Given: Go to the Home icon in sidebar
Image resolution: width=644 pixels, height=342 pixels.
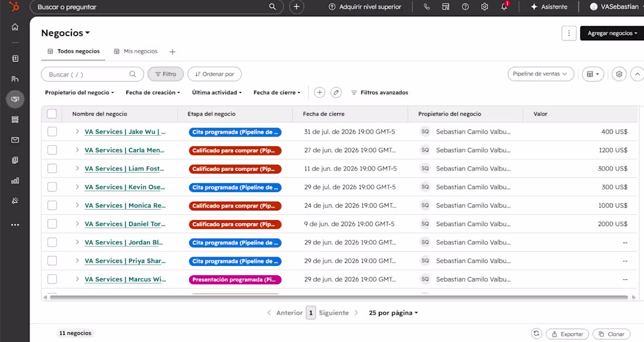Looking at the screenshot, I should pos(15,27).
